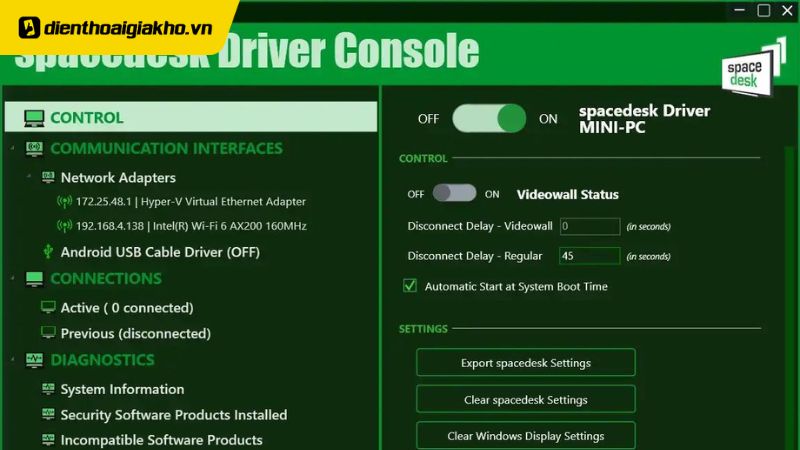The width and height of the screenshot is (800, 450).
Task: Click the Hyper-V adapter signal icon
Action: coord(64,202)
